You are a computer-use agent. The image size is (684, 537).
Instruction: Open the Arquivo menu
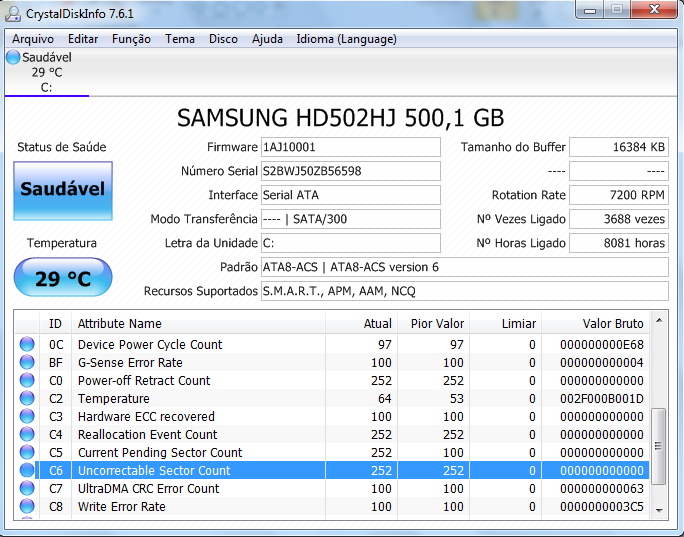pos(33,39)
